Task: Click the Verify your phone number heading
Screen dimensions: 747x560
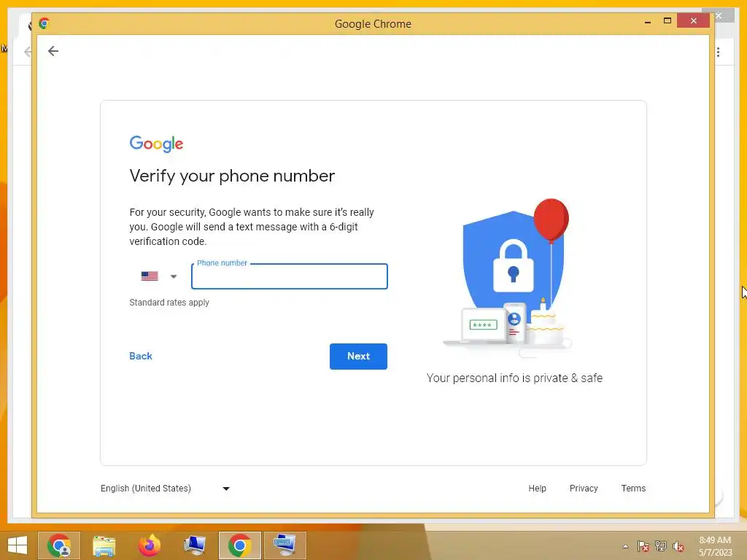Action: (x=232, y=176)
